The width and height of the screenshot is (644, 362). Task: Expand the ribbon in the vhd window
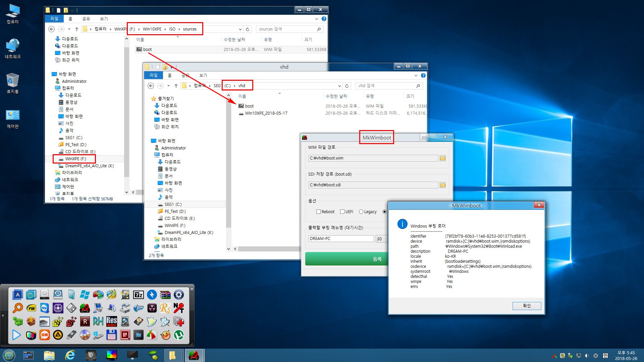[416, 75]
